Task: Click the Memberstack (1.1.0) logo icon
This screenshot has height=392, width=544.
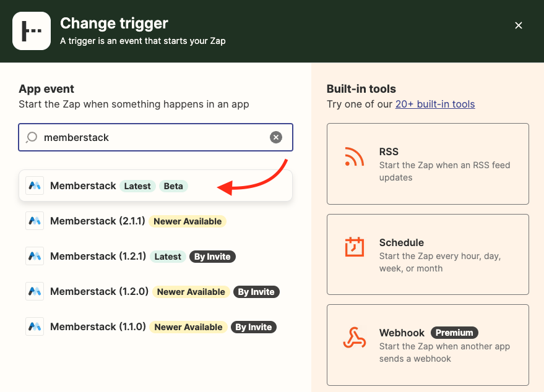Action: coord(35,326)
